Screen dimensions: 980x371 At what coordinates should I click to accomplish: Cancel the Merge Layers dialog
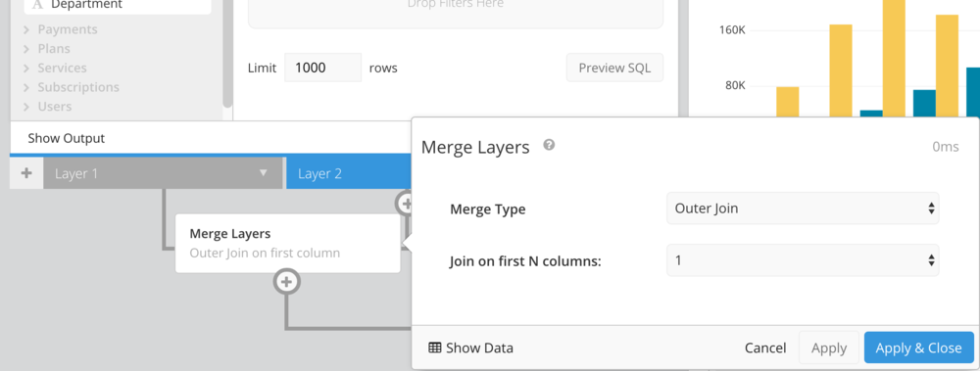tap(765, 348)
